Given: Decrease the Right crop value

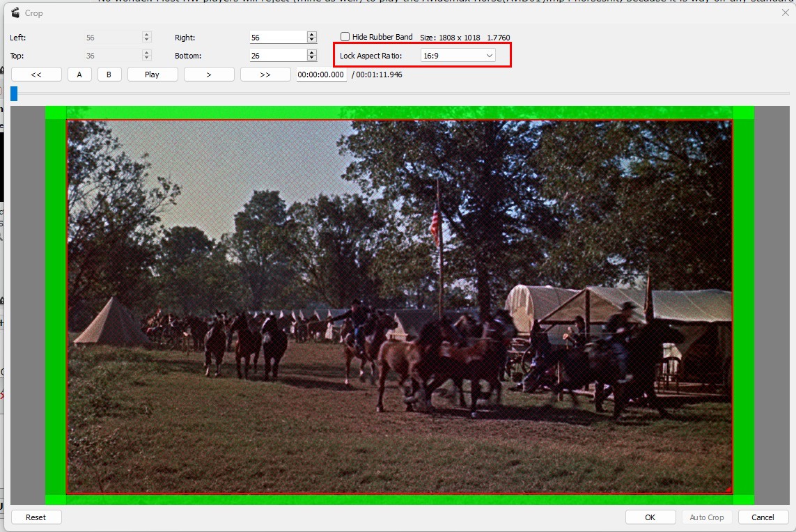Looking at the screenshot, I should [312, 40].
